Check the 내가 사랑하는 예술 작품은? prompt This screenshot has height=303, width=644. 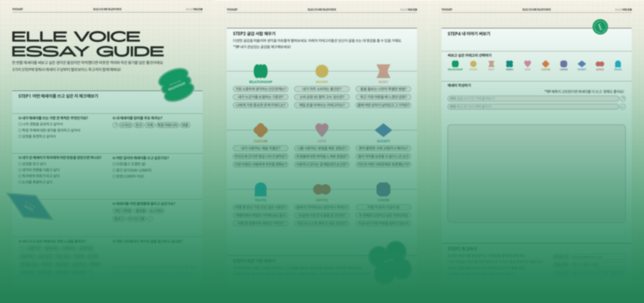pos(261,148)
